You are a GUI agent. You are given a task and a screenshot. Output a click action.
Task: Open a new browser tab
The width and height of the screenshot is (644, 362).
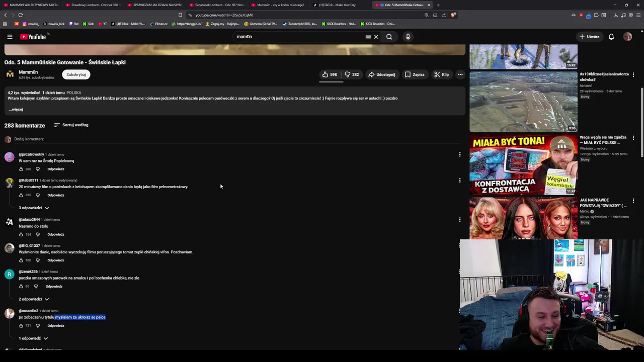pyautogui.click(x=438, y=5)
